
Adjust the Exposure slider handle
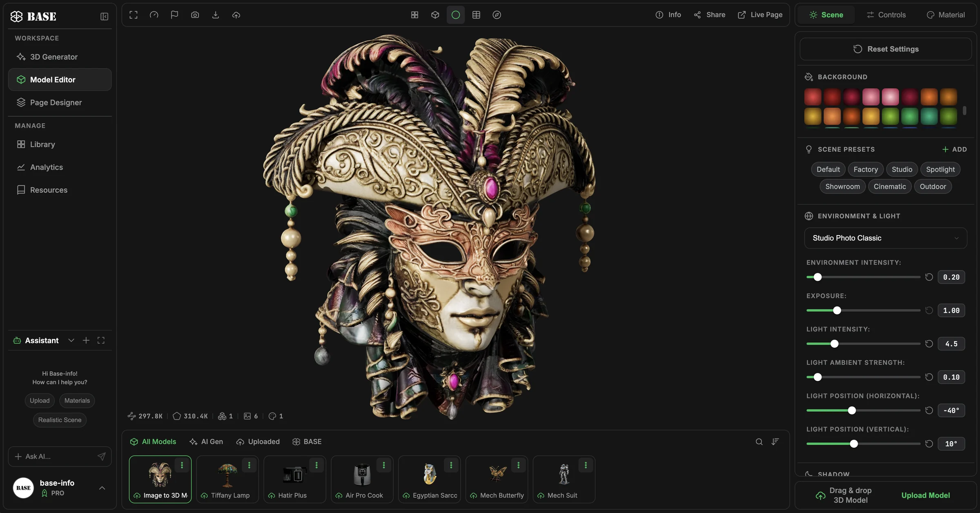tap(837, 311)
